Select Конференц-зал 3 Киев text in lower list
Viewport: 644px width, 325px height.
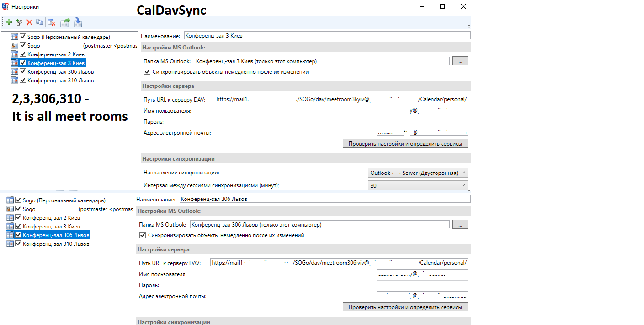[x=52, y=226]
